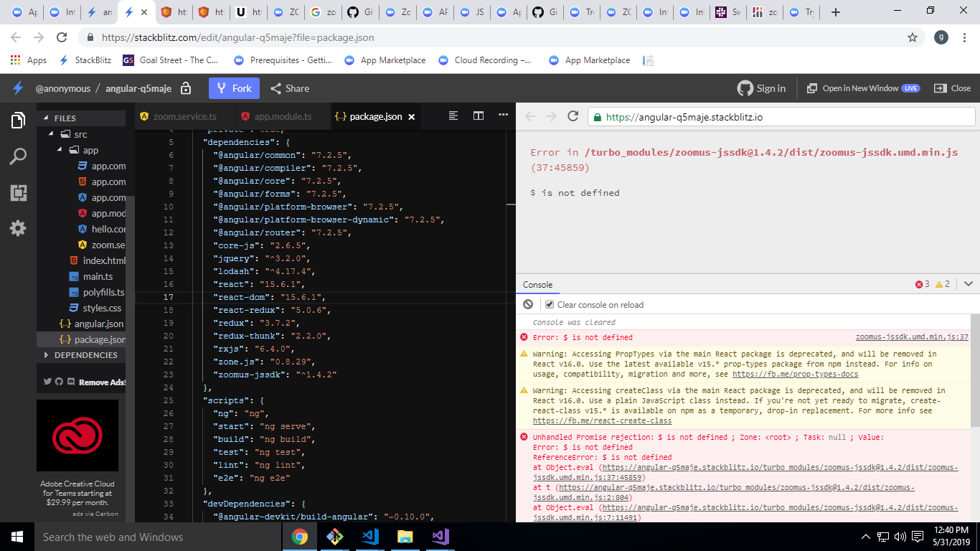Image resolution: width=980 pixels, height=551 pixels.
Task: Click the preview URL field
Action: pyautogui.click(x=781, y=117)
